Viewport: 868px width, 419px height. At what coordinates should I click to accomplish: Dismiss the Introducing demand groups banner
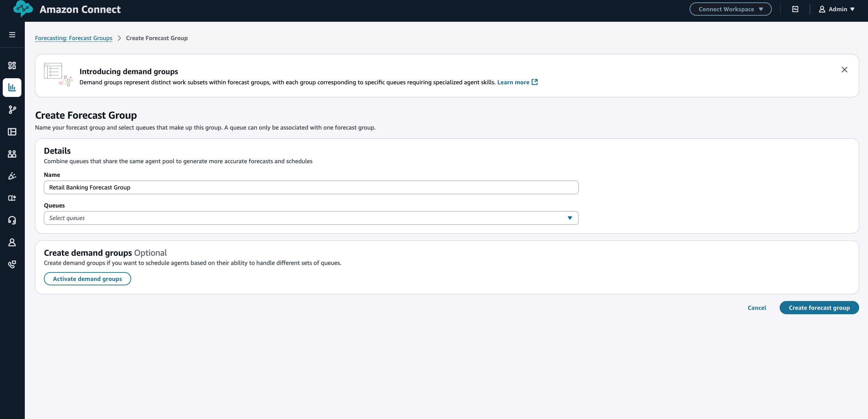click(x=844, y=70)
